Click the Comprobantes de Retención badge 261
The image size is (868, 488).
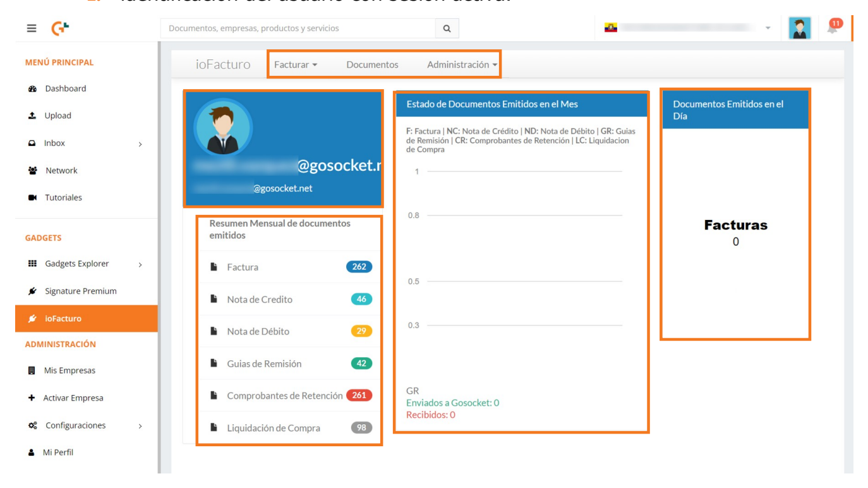[x=359, y=395]
